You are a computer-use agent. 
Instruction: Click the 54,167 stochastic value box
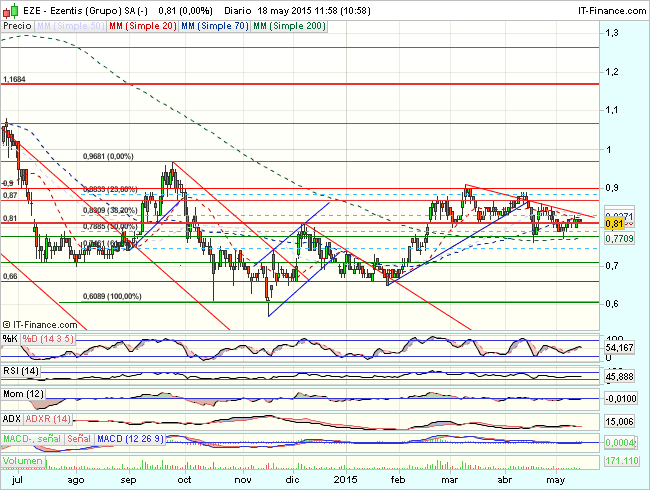(619, 347)
